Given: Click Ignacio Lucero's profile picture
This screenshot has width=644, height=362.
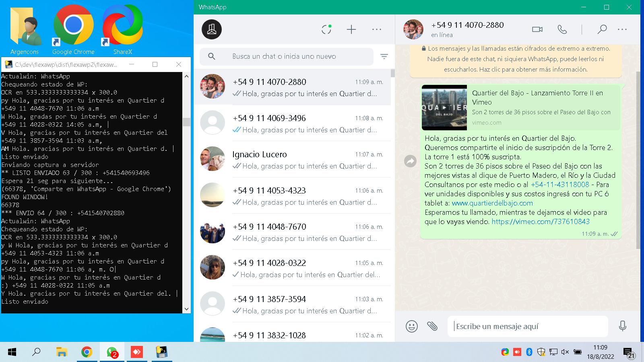Looking at the screenshot, I should (x=213, y=159).
